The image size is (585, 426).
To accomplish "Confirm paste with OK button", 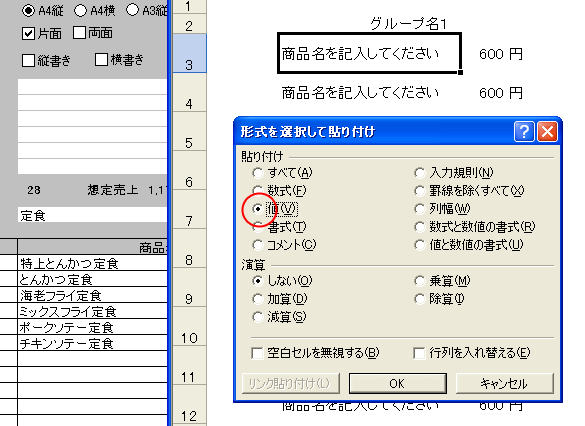I will (398, 383).
